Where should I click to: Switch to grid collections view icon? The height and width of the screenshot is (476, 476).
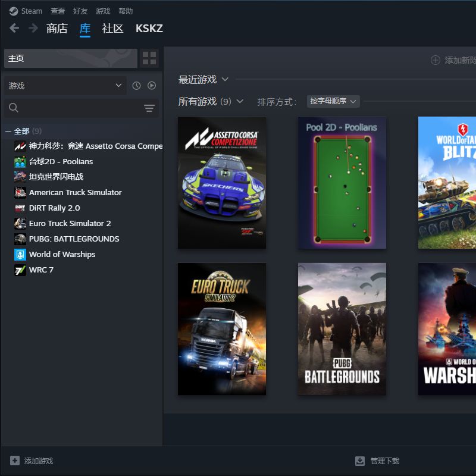point(149,58)
